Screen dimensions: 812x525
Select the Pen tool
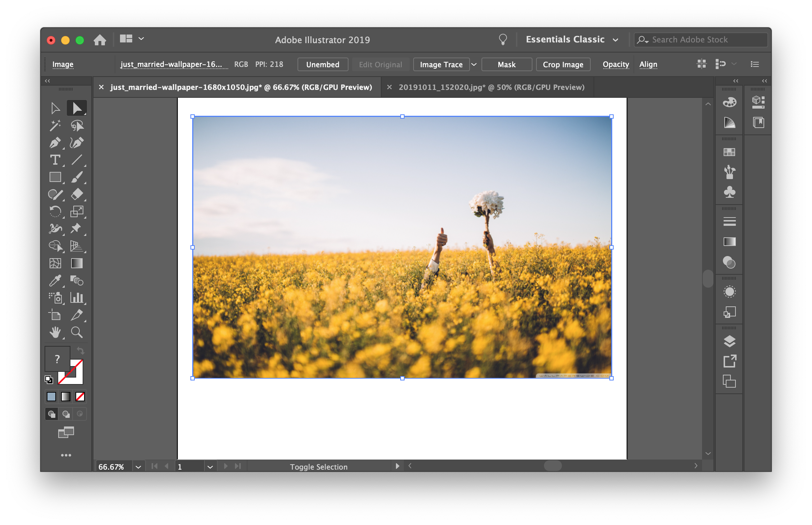(x=55, y=143)
